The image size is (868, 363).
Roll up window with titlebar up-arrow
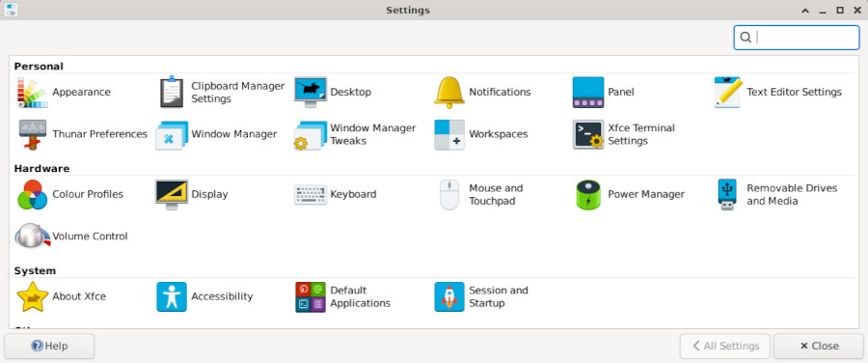click(805, 10)
